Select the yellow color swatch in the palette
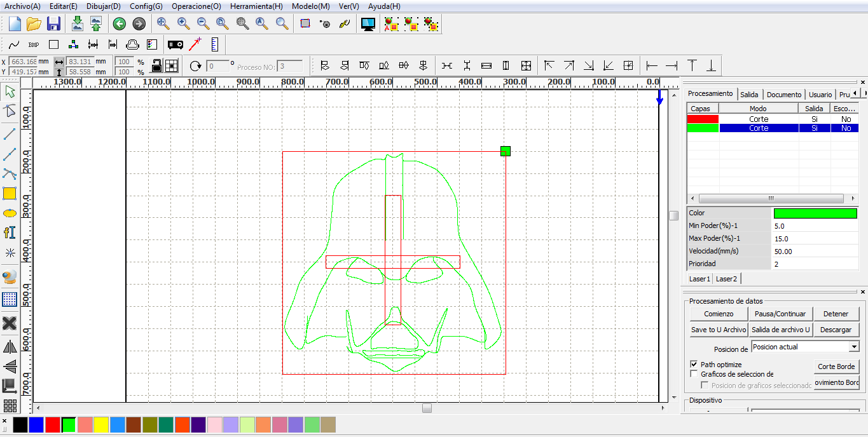868x437 pixels. tap(101, 424)
